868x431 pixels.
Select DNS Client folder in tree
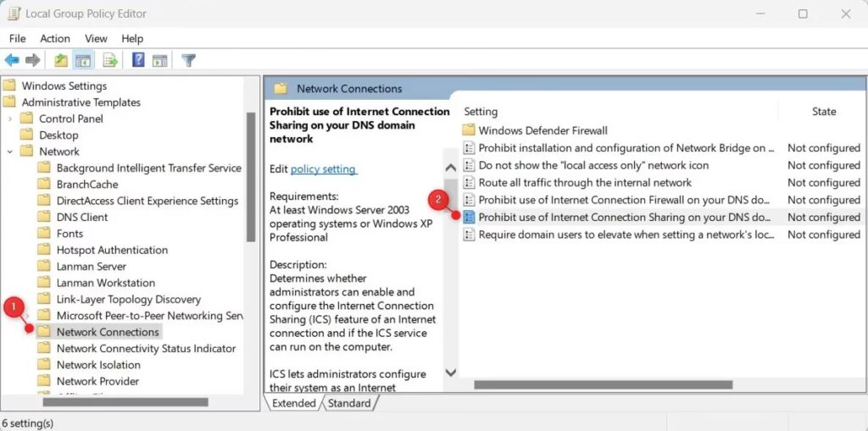click(x=82, y=218)
